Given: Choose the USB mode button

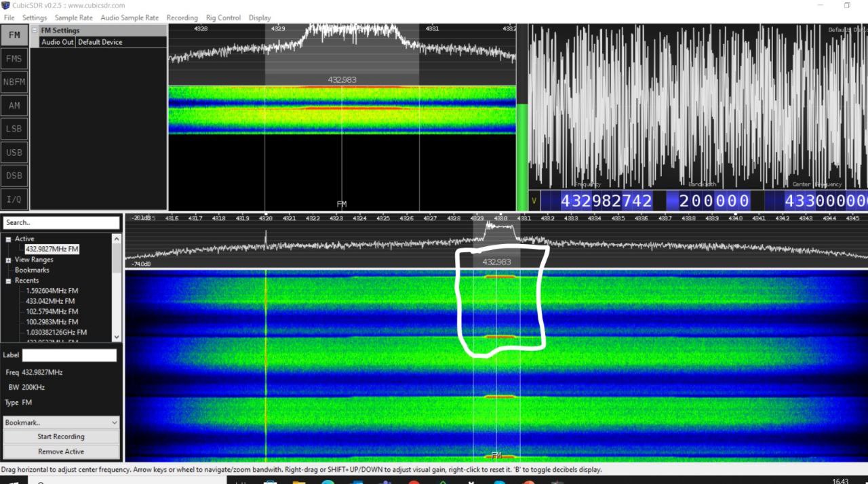Looking at the screenshot, I should click(x=14, y=153).
